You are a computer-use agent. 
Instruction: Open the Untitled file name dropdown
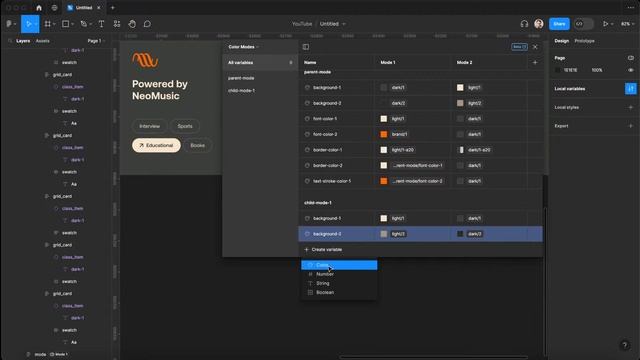(332, 24)
